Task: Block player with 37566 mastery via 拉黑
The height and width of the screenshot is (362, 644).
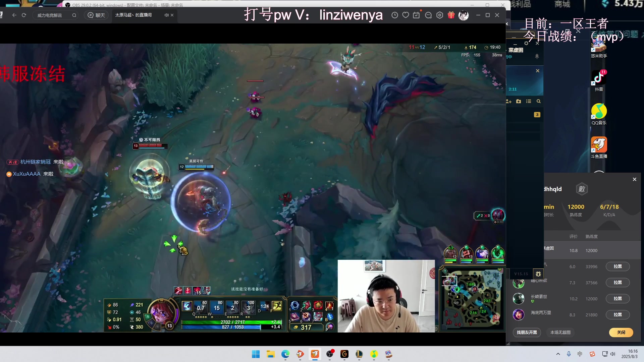Action: coord(618,283)
